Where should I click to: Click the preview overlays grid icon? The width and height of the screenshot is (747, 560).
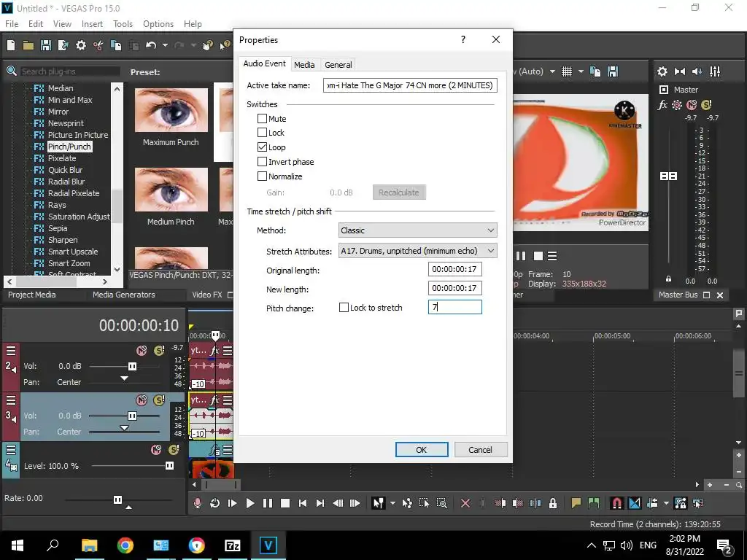(x=566, y=71)
